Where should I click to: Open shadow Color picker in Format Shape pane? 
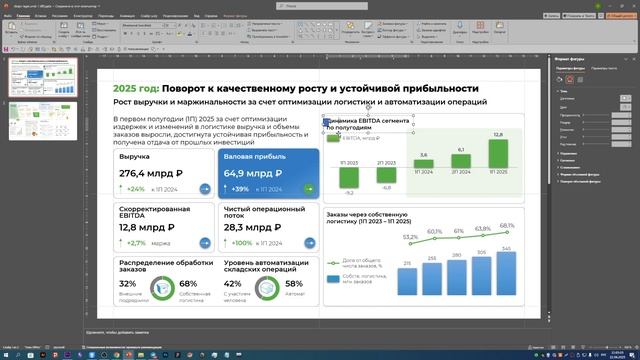click(x=625, y=107)
